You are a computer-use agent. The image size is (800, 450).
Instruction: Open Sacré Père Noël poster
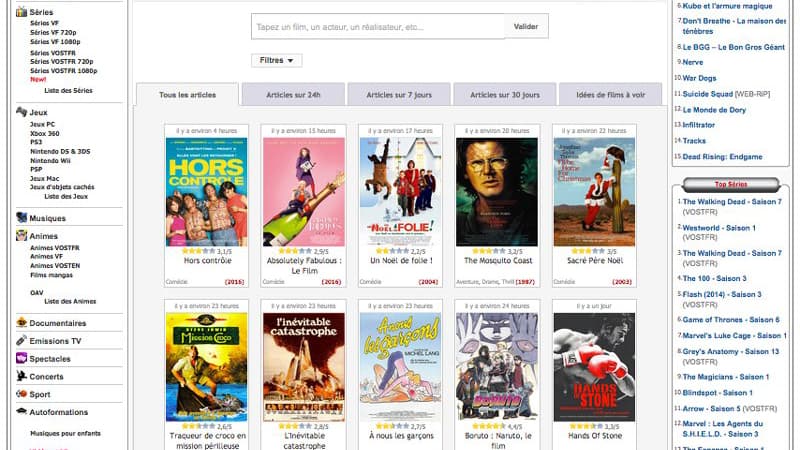pyautogui.click(x=594, y=192)
